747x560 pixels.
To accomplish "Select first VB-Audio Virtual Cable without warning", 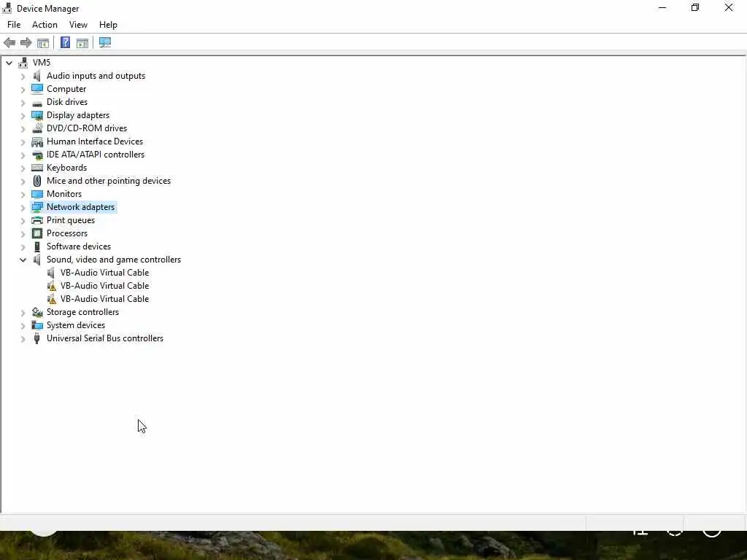I will [104, 273].
